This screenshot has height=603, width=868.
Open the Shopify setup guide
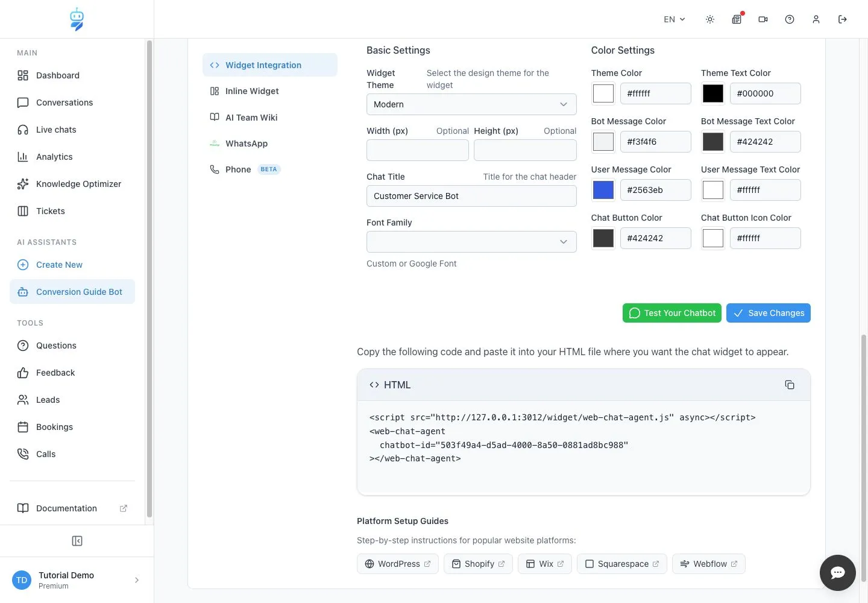(x=478, y=564)
